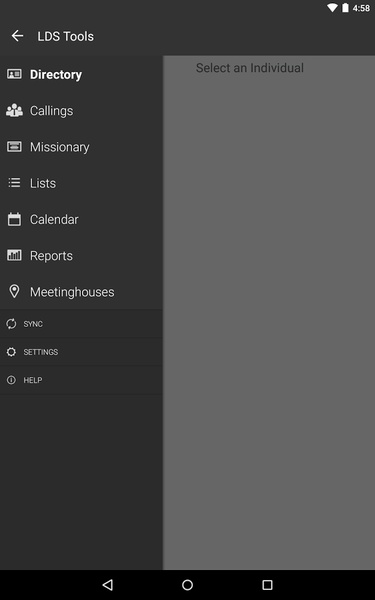Click the Missionary badge icon
Screen dimensions: 375x600
[14, 147]
